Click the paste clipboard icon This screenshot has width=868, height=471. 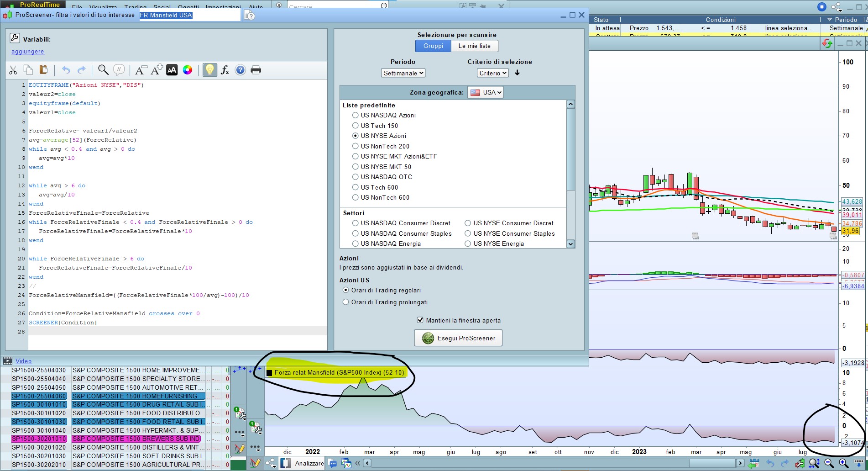click(x=43, y=70)
